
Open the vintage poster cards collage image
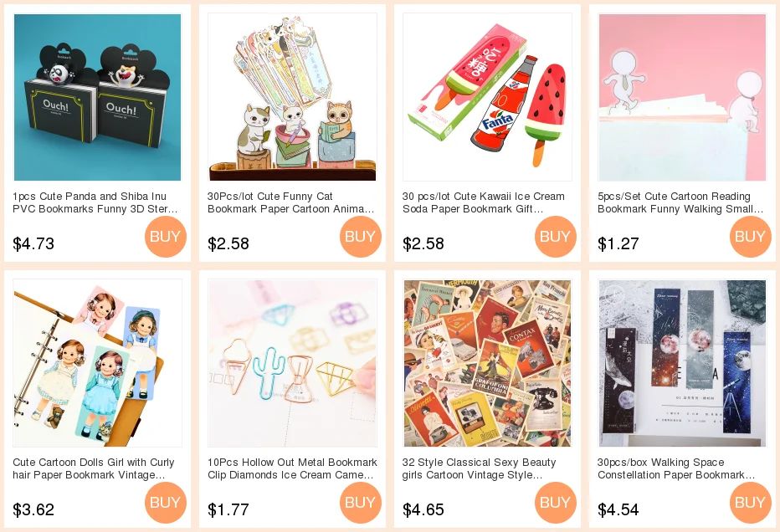tap(487, 363)
